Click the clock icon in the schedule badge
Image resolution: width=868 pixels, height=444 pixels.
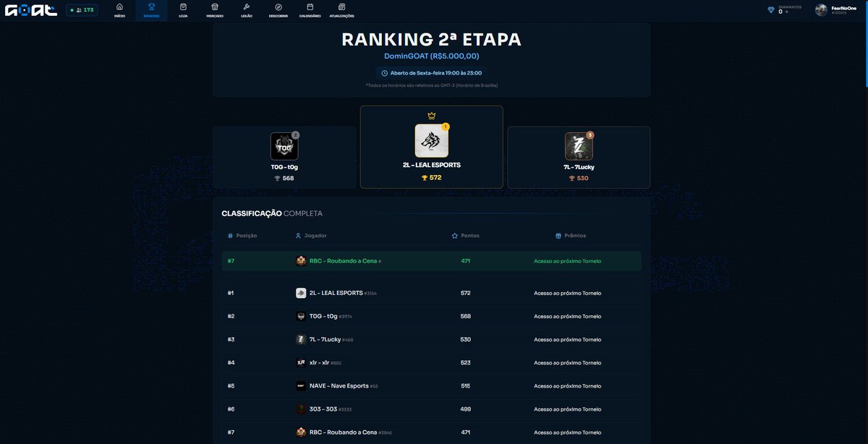[x=385, y=72]
